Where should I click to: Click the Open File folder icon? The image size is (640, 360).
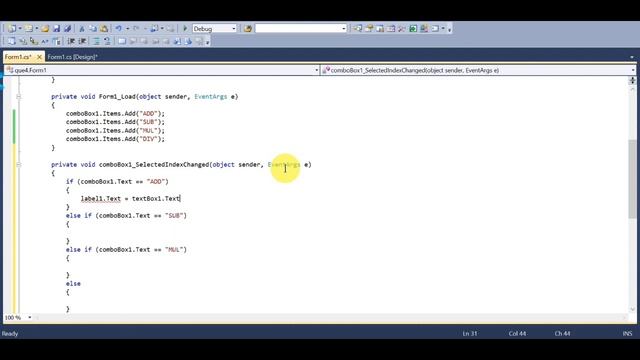click(45, 29)
